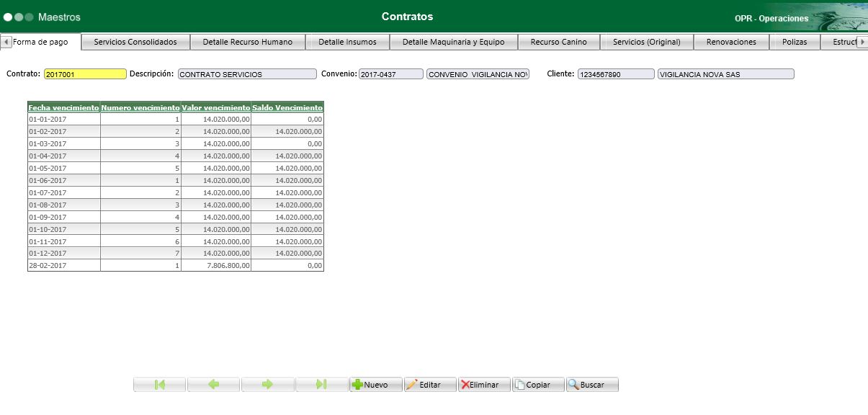Screen dimensions: 868x415
Task: Select row dated 01-07-2017
Action: [x=176, y=192]
